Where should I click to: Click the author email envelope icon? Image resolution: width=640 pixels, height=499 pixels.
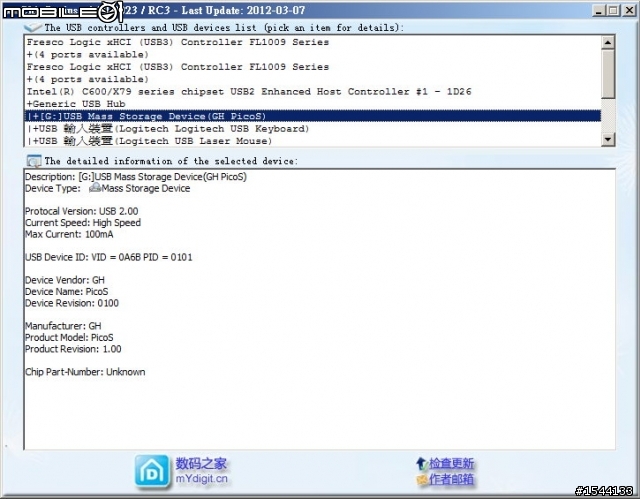coord(422,479)
